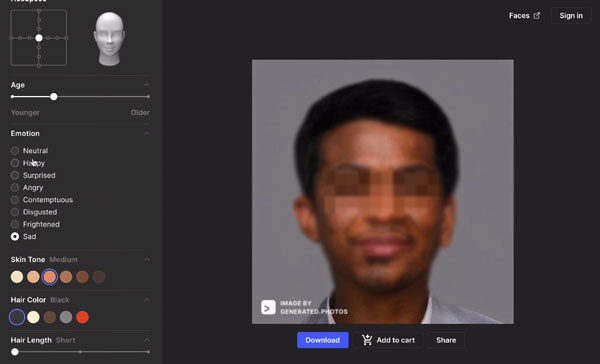
Task: Choose the gray hair color swatch
Action: (x=66, y=317)
